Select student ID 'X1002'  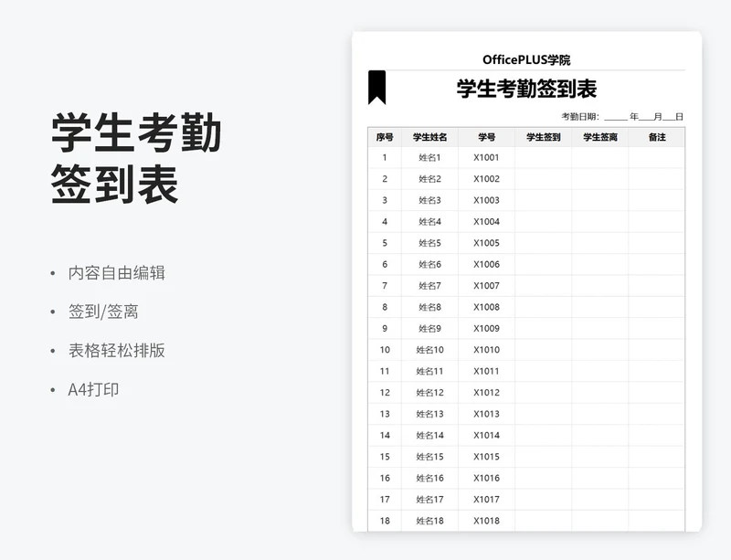[x=486, y=179]
